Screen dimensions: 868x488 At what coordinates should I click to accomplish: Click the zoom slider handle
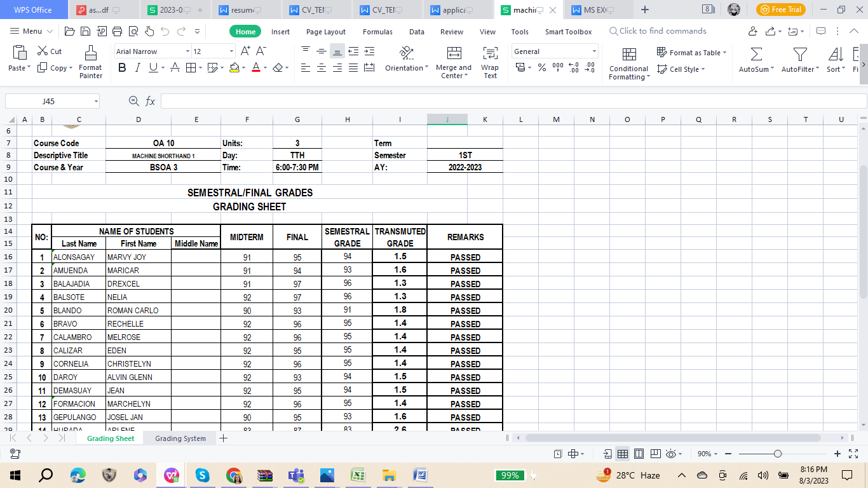point(777,454)
